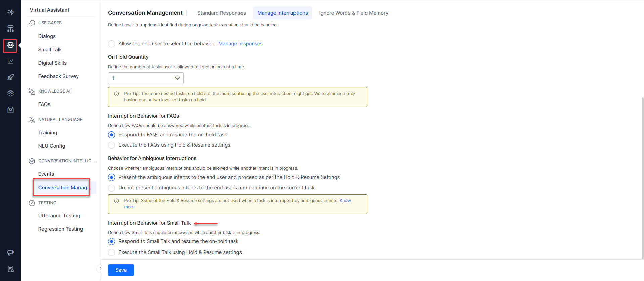Open Utterance Testing in the sidebar
Viewport: 644px width, 281px height.
pyautogui.click(x=59, y=216)
